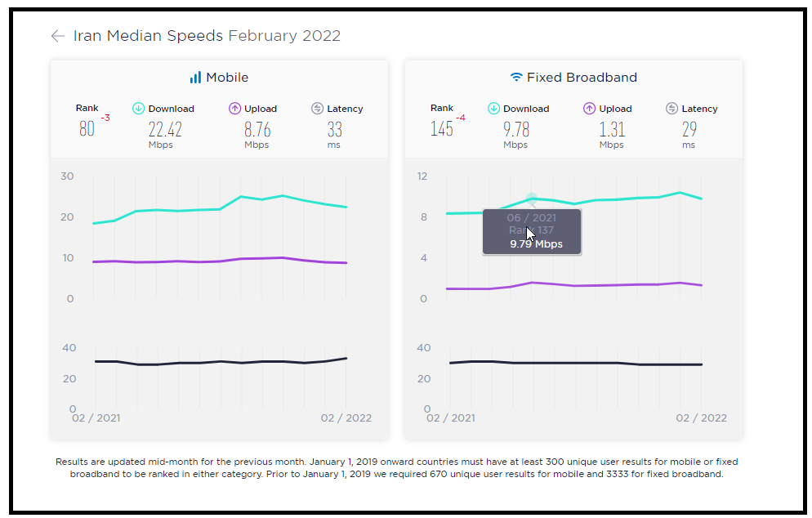812x518 pixels.
Task: Click the Iran Median Speeds heading
Action: 148,36
